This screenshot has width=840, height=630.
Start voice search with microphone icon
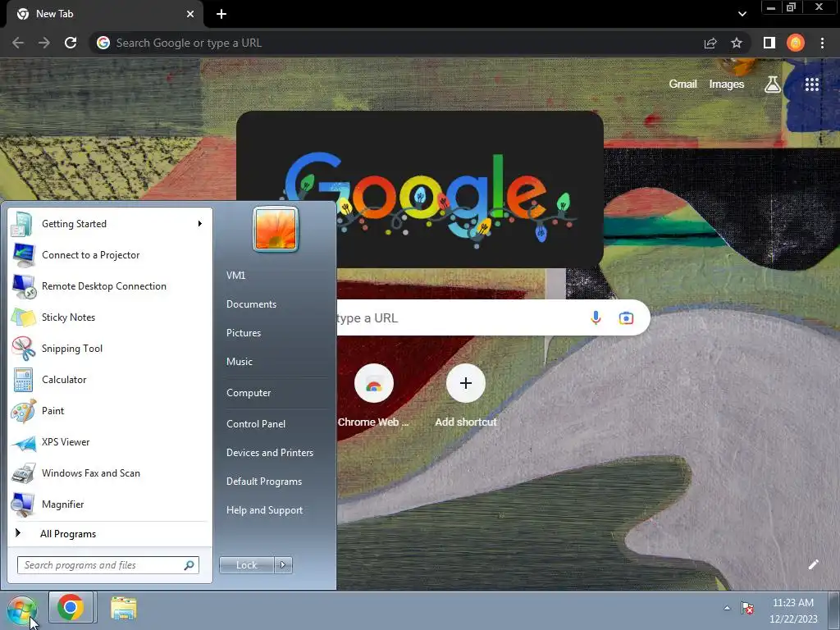coord(596,317)
